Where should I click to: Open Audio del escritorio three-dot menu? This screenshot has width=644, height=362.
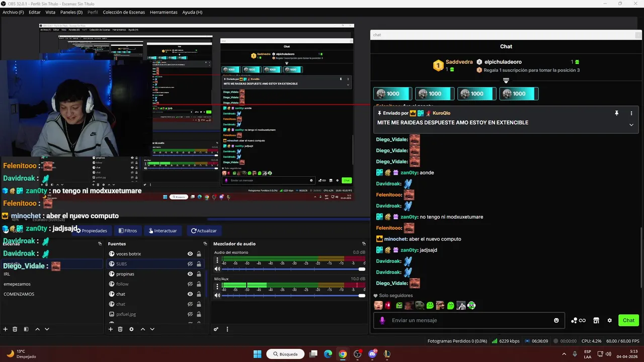click(x=217, y=260)
